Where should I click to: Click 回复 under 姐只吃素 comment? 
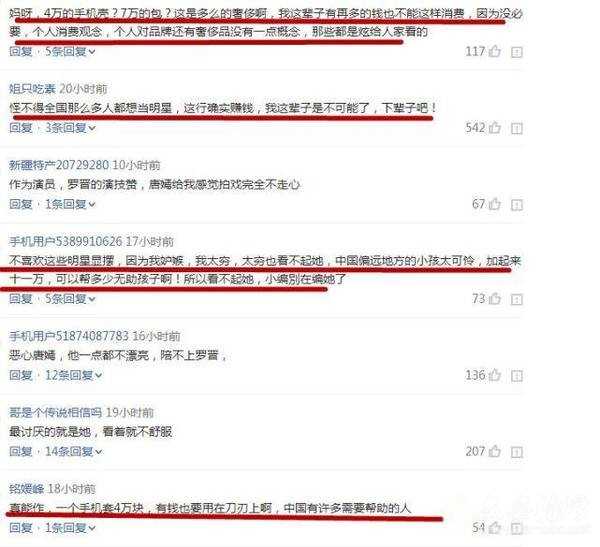point(21,128)
